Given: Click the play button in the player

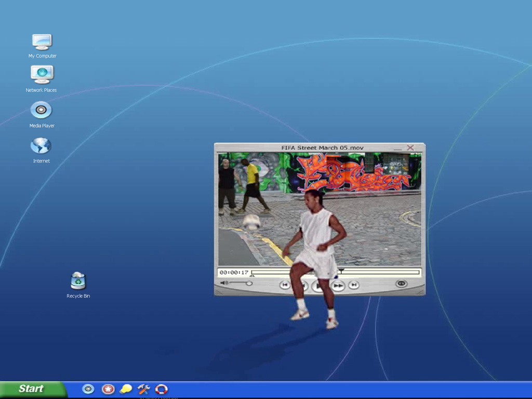Looking at the screenshot, I should (317, 286).
